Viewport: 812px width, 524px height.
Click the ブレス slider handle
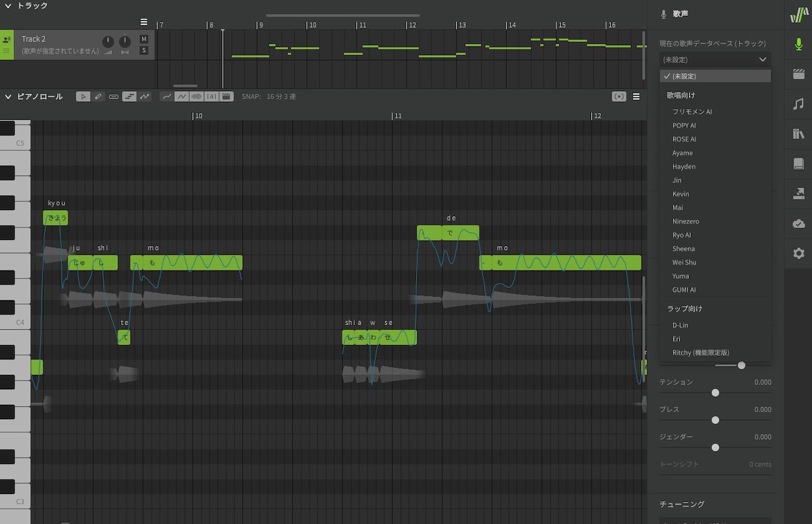(715, 420)
